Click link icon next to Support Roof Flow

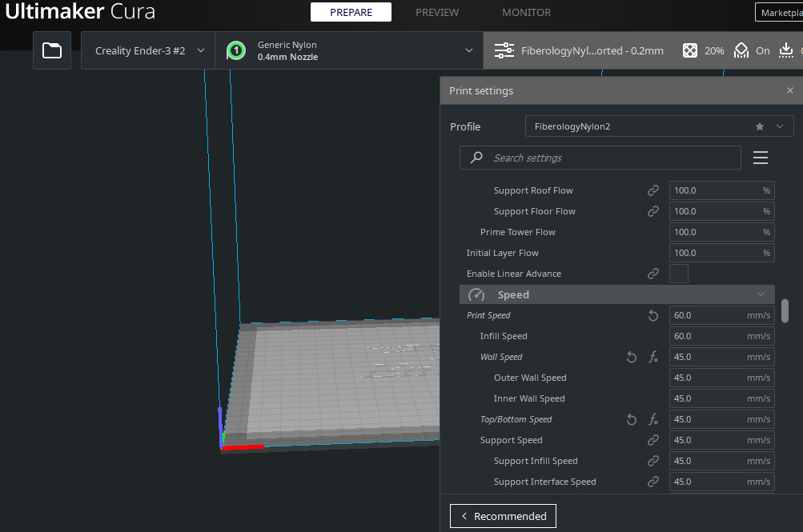point(653,190)
